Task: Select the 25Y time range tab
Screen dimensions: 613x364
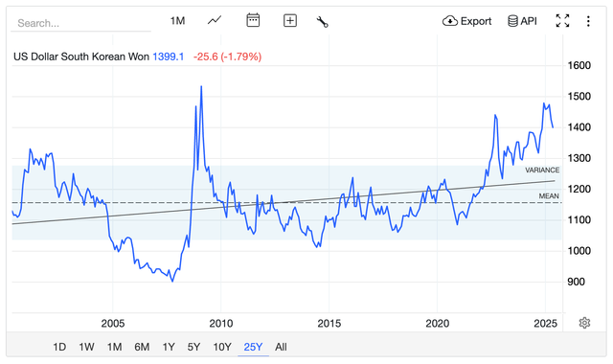Action: tap(253, 347)
